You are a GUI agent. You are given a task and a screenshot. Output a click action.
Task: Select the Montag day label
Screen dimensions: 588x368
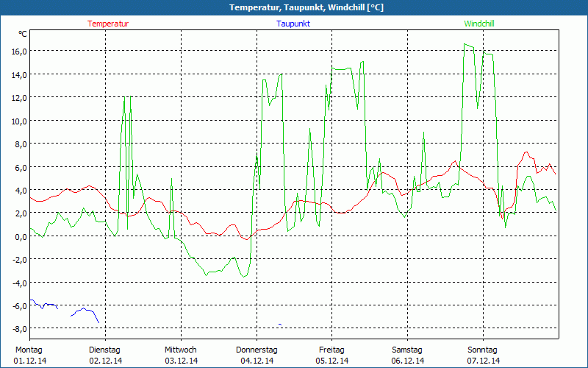click(x=29, y=350)
